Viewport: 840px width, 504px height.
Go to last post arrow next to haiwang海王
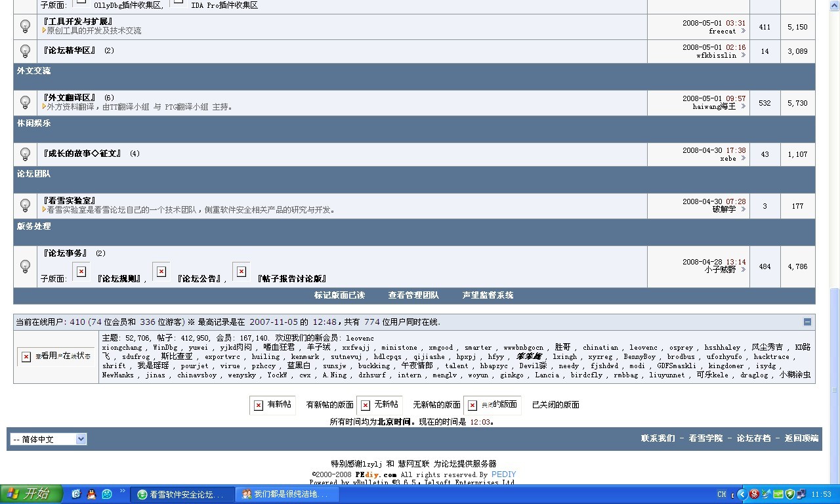pos(743,107)
